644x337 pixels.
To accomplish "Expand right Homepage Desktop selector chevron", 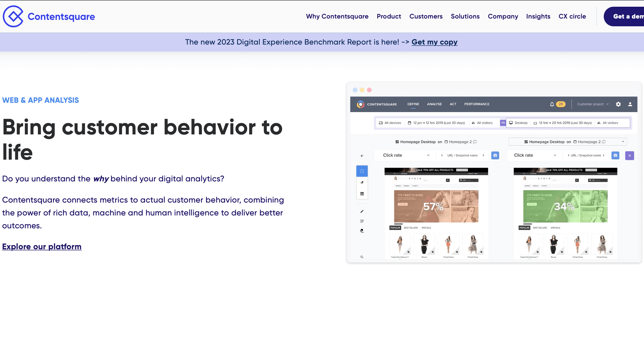I will (x=623, y=142).
